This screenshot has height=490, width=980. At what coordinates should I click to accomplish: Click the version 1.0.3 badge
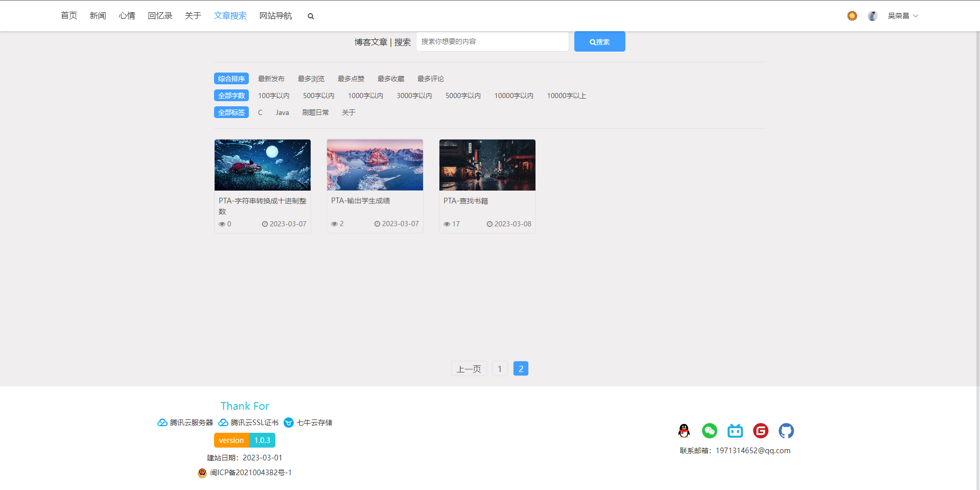(x=245, y=440)
